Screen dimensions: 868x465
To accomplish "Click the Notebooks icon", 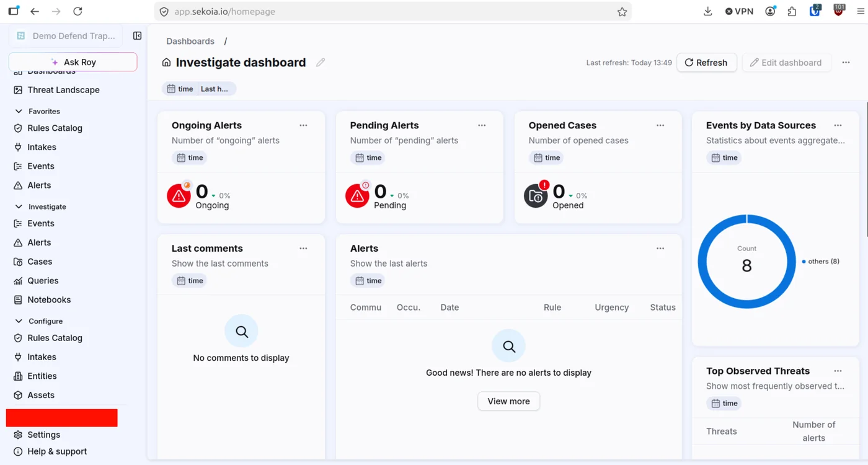I will tap(18, 300).
